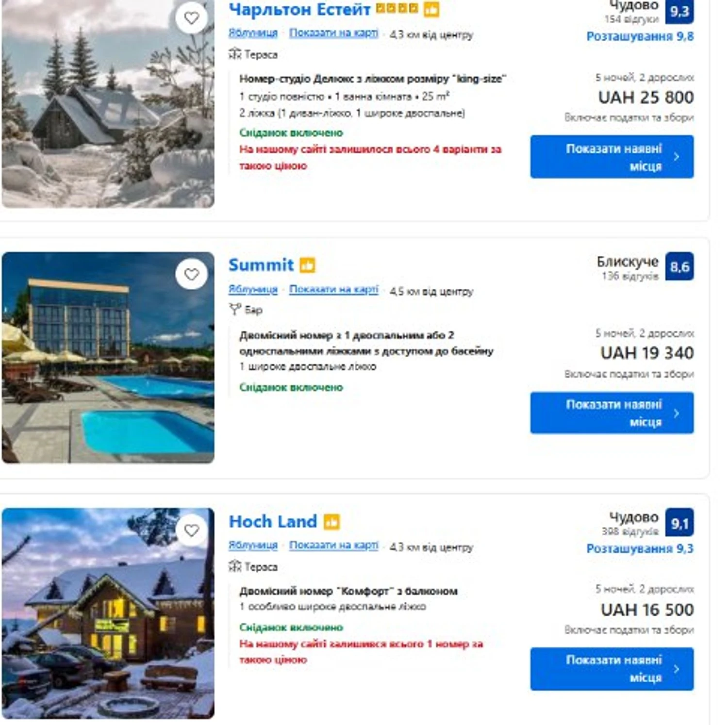Open Hoch Land hotel title link
The height and width of the screenshot is (725, 728).
coord(273,522)
